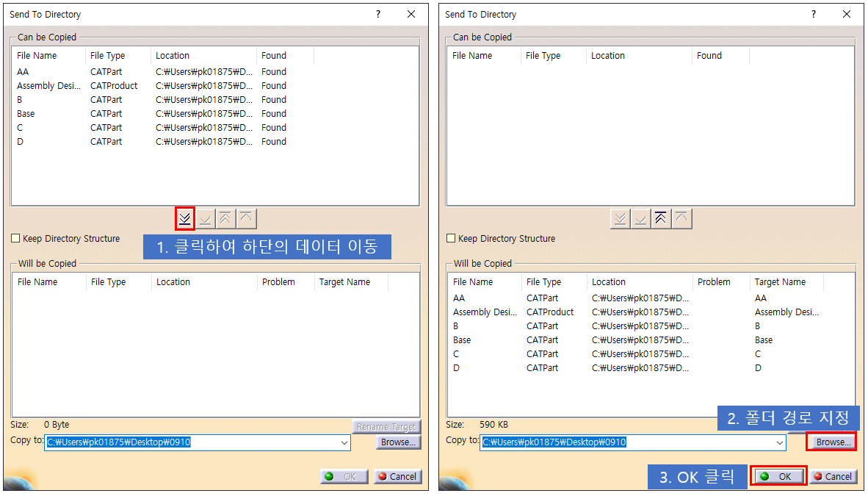Click the highlighted double-up arrow in right dialog

click(x=661, y=218)
